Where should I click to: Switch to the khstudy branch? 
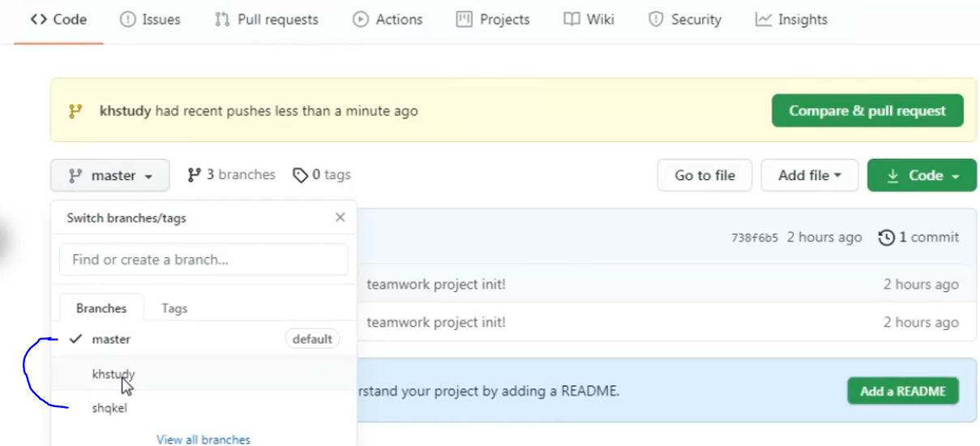point(203,374)
